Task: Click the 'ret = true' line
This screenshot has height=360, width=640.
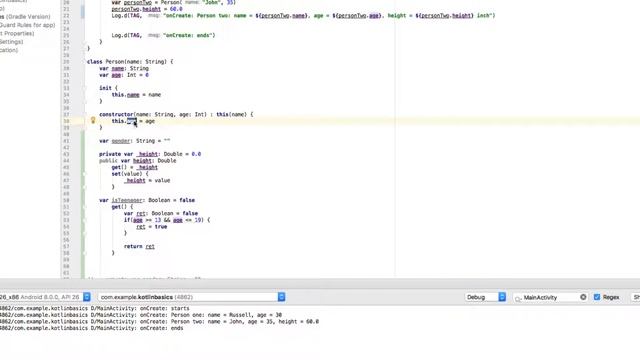Action: (x=151, y=227)
